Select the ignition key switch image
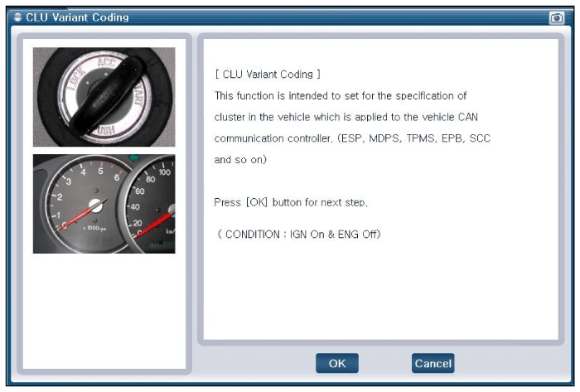Image resolution: width=580 pixels, height=392 pixels. pyautogui.click(x=104, y=97)
